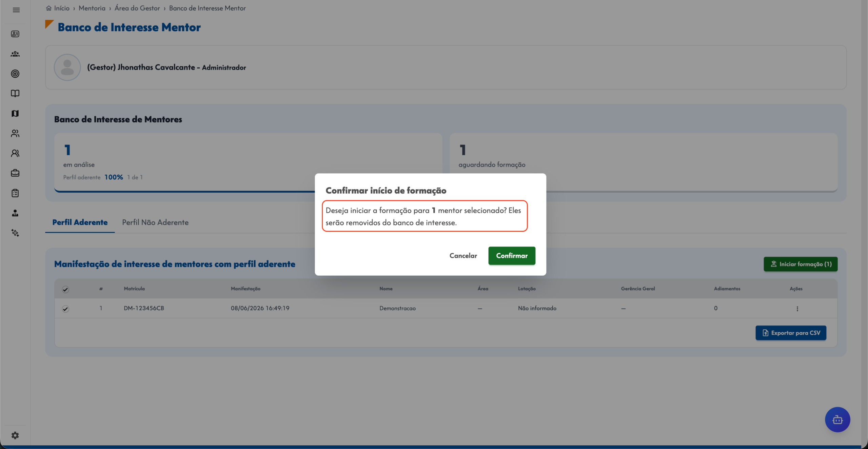Launch the chatbot assistant floating button

(x=837, y=420)
